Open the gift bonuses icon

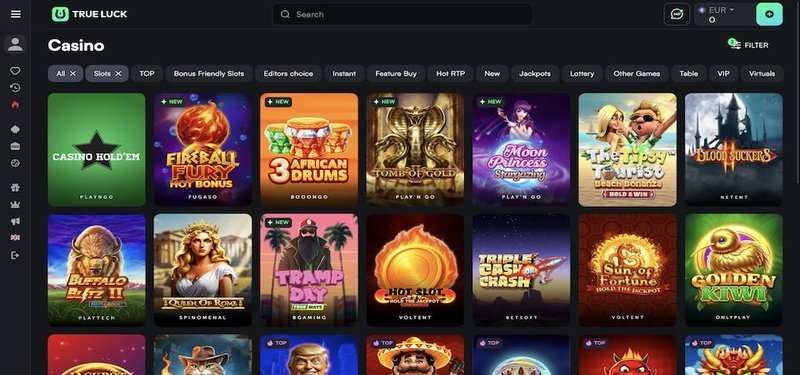15,187
